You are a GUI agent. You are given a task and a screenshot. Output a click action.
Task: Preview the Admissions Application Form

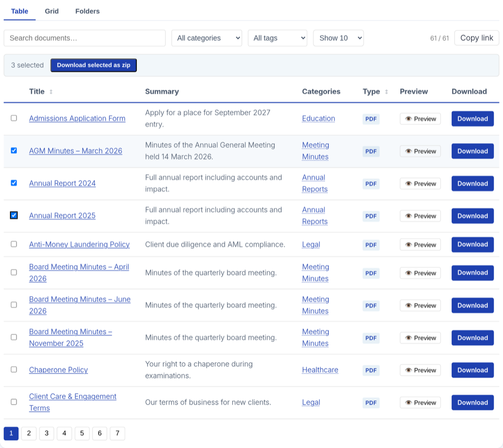[420, 119]
